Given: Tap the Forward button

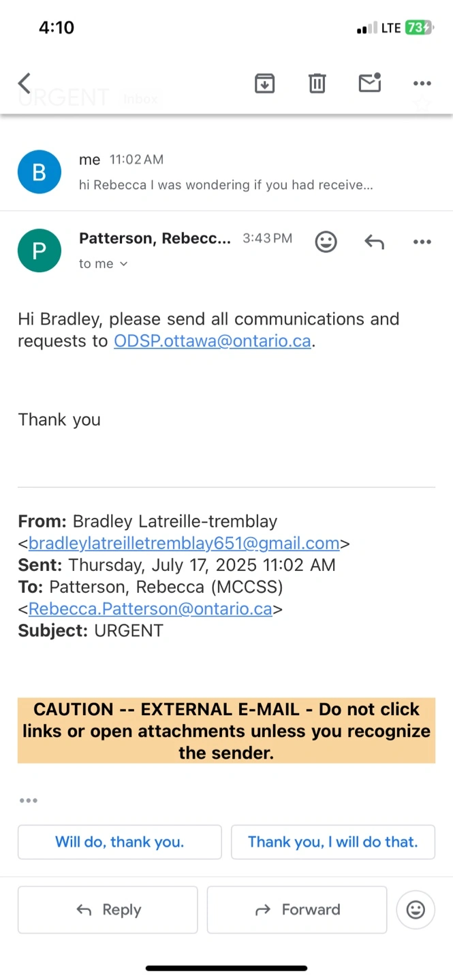Looking at the screenshot, I should click(x=297, y=910).
